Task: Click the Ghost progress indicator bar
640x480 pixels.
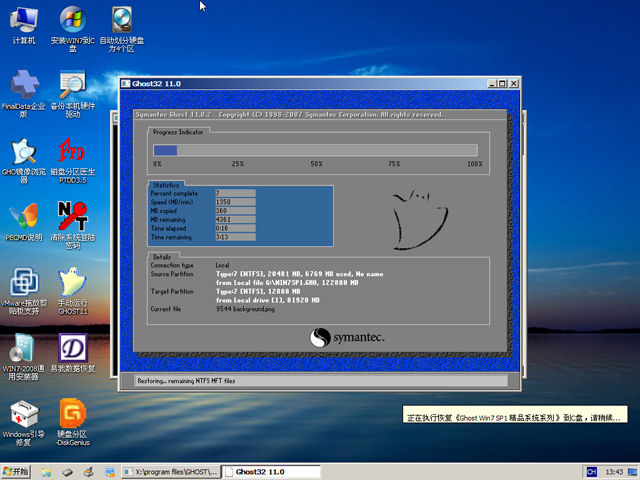Action: [x=315, y=150]
